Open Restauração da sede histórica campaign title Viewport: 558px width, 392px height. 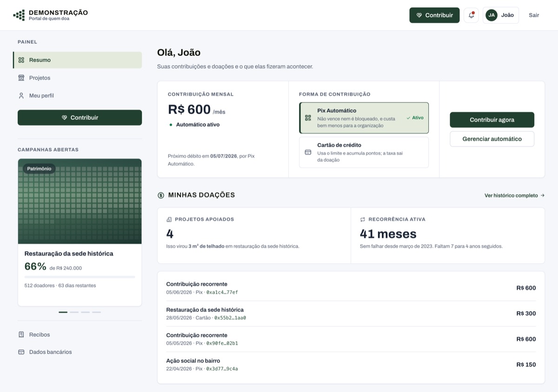(x=69, y=253)
